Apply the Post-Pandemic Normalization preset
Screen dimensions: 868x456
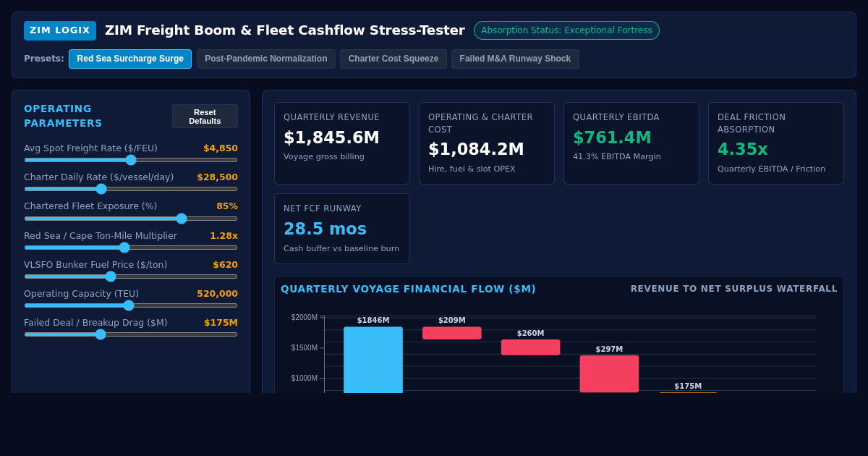pyautogui.click(x=266, y=59)
